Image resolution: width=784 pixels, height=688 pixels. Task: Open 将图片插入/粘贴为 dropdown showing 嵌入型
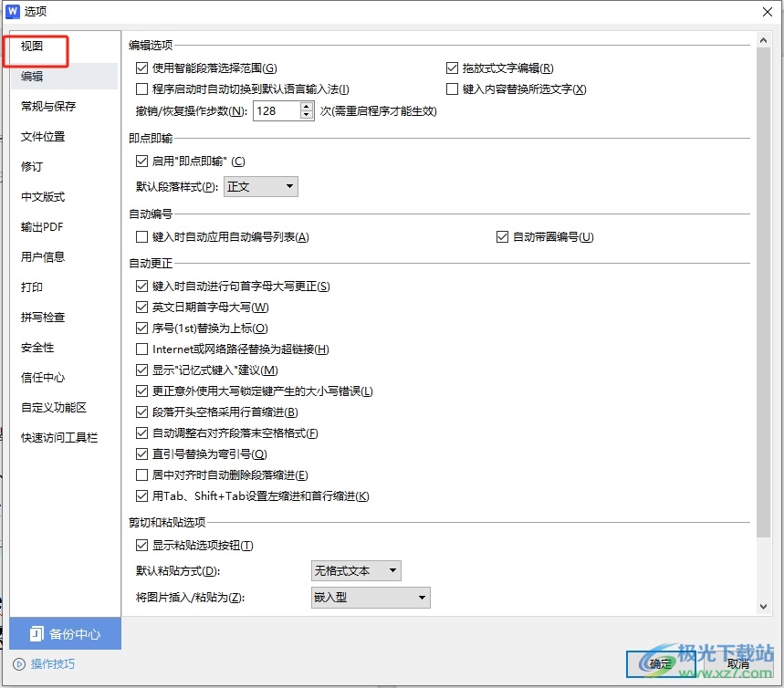pos(371,598)
